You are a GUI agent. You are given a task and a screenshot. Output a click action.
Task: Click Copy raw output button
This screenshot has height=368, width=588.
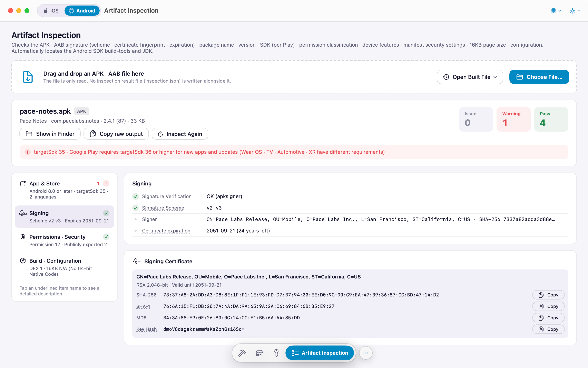click(116, 134)
